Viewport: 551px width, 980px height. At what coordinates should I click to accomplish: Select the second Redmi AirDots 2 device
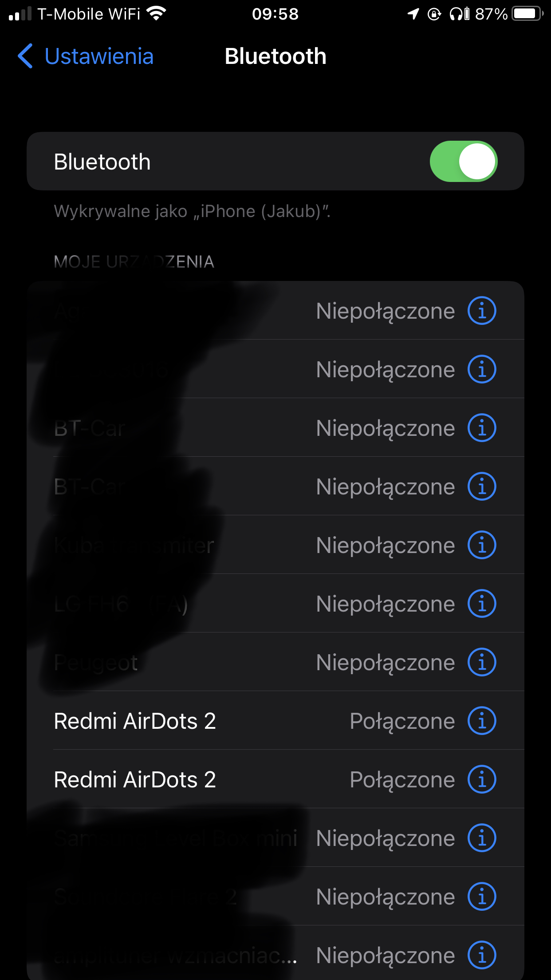pos(275,779)
